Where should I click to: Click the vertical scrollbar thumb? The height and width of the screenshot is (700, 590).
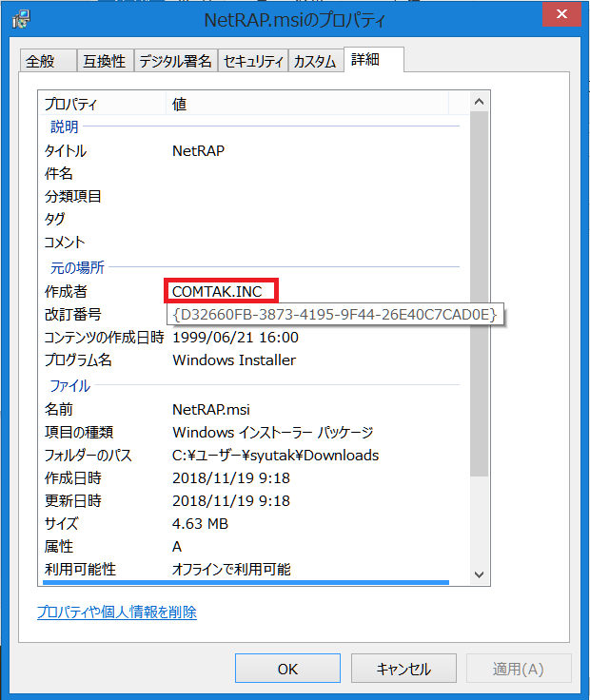click(x=480, y=294)
